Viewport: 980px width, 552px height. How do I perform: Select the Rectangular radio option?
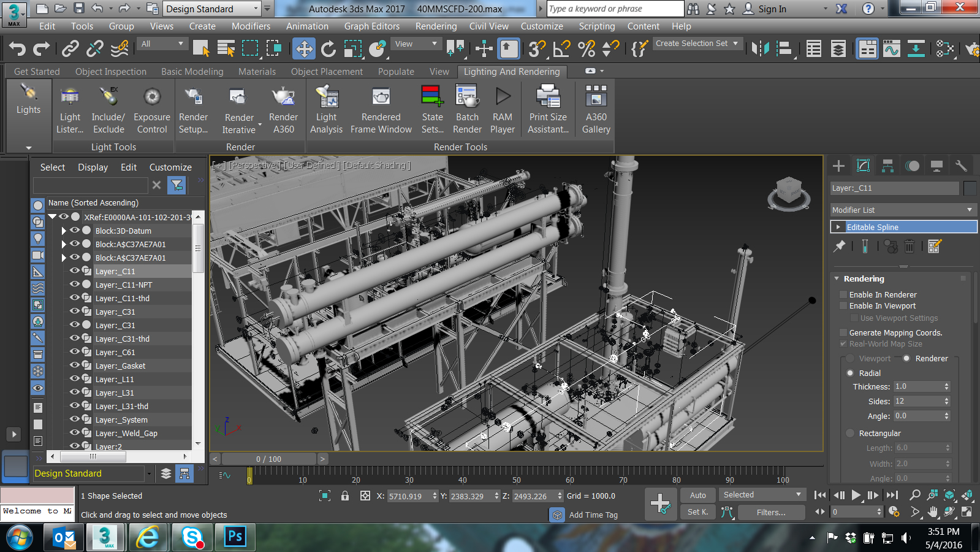pos(850,434)
